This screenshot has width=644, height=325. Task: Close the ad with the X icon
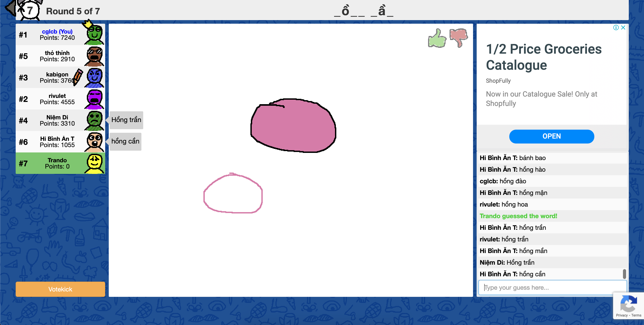(x=623, y=27)
